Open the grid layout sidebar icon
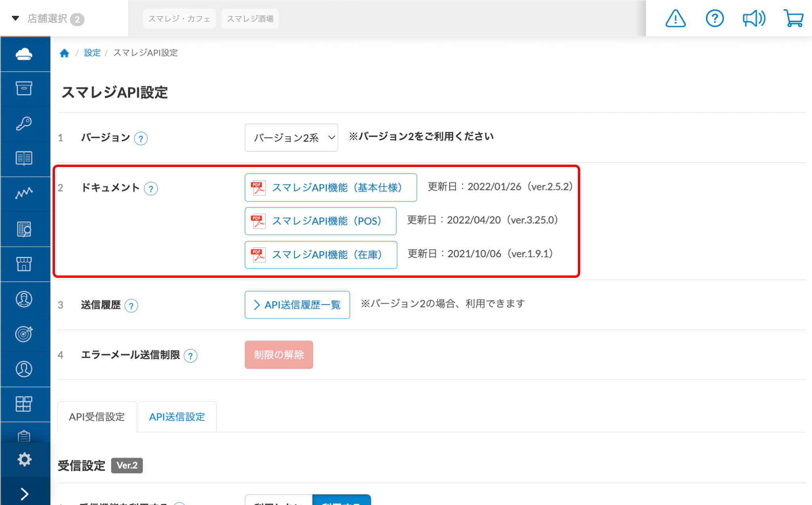Viewport: 812px width, 505px height. coord(24,404)
